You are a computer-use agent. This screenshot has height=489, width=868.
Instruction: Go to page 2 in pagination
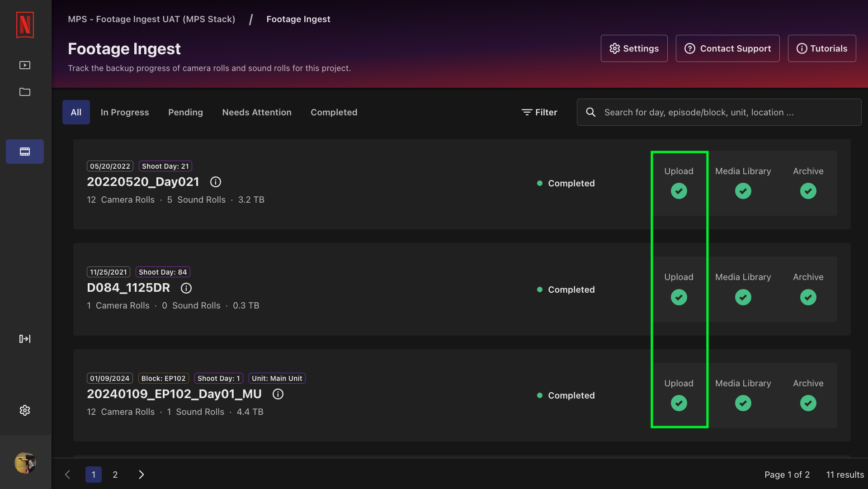(x=115, y=475)
